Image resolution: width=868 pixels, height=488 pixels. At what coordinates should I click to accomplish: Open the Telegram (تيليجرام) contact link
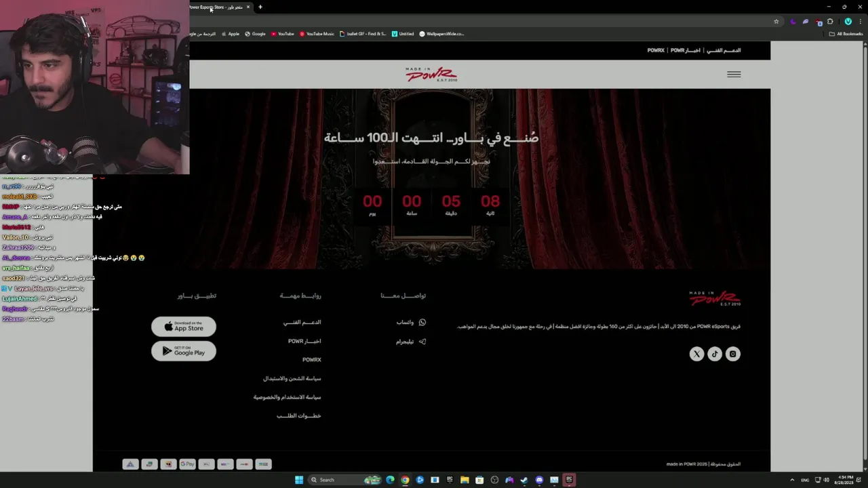(x=405, y=342)
